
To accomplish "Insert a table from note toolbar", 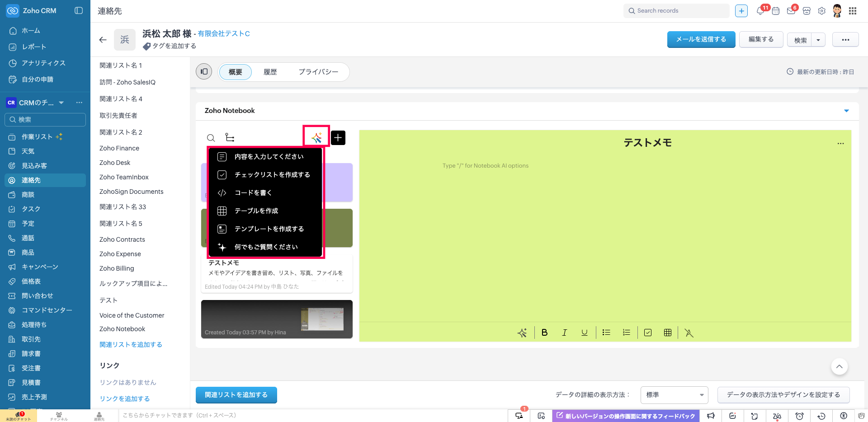I will pos(667,333).
